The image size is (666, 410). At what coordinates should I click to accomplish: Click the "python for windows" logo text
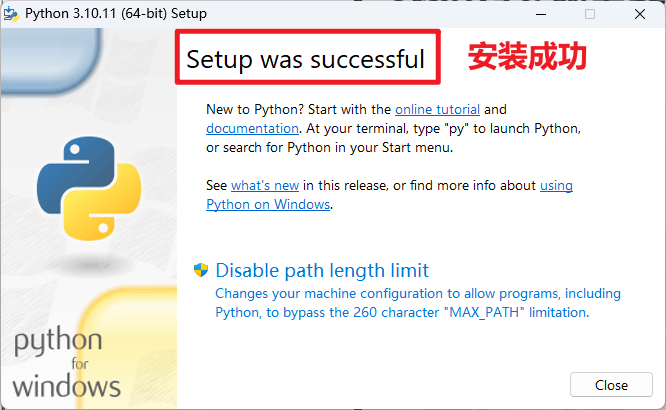(x=67, y=363)
